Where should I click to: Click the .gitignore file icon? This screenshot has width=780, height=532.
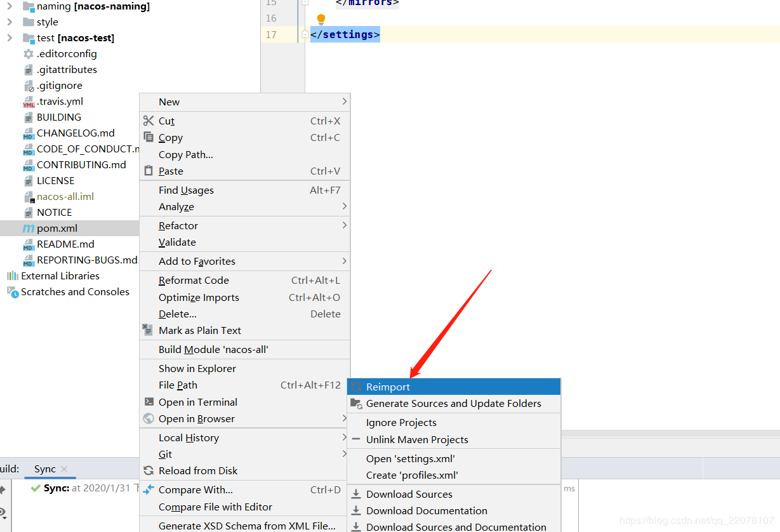point(29,86)
